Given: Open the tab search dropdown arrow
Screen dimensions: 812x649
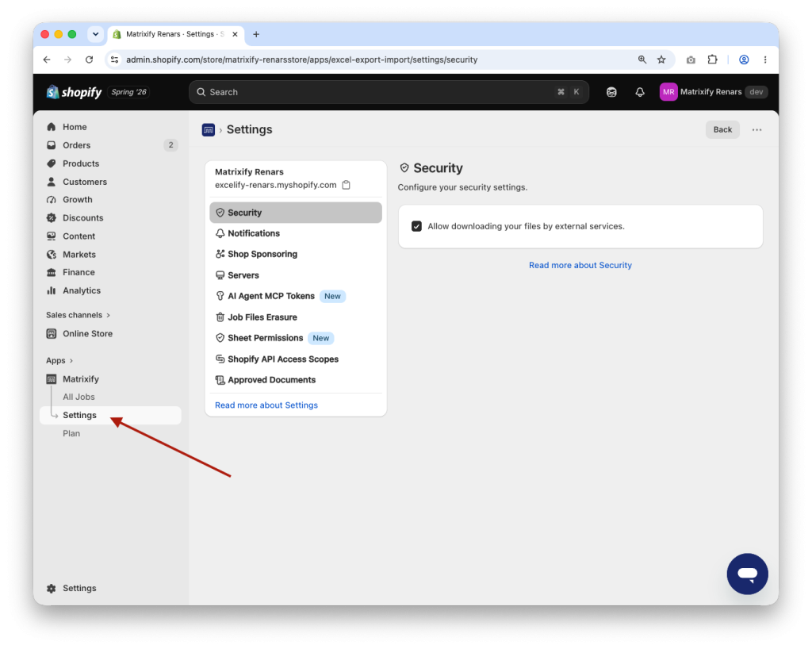Looking at the screenshot, I should (x=95, y=34).
